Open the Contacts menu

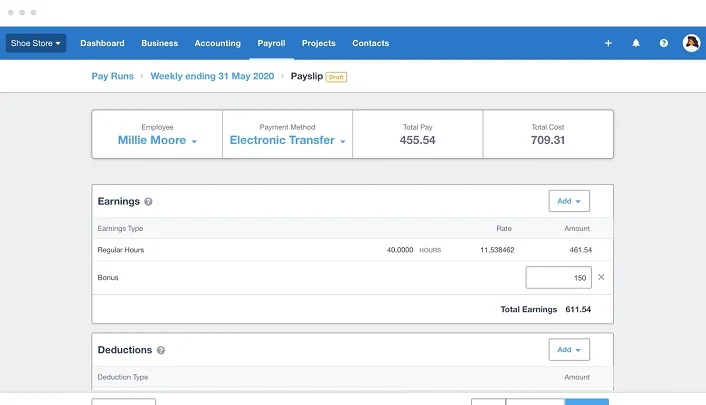tap(371, 43)
